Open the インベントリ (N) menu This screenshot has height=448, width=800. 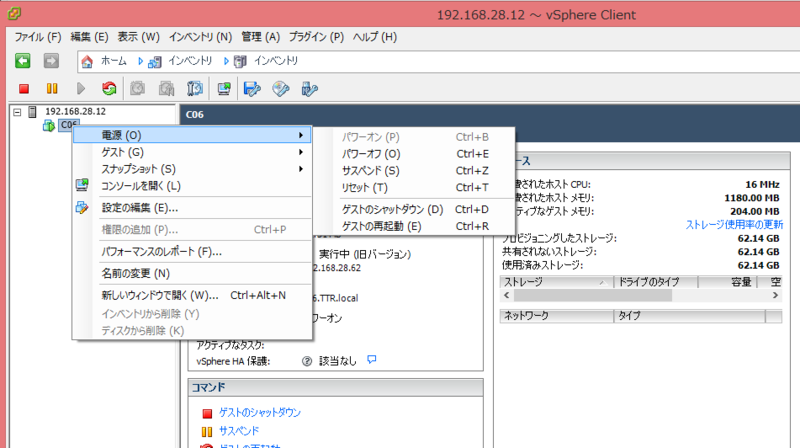pyautogui.click(x=201, y=37)
